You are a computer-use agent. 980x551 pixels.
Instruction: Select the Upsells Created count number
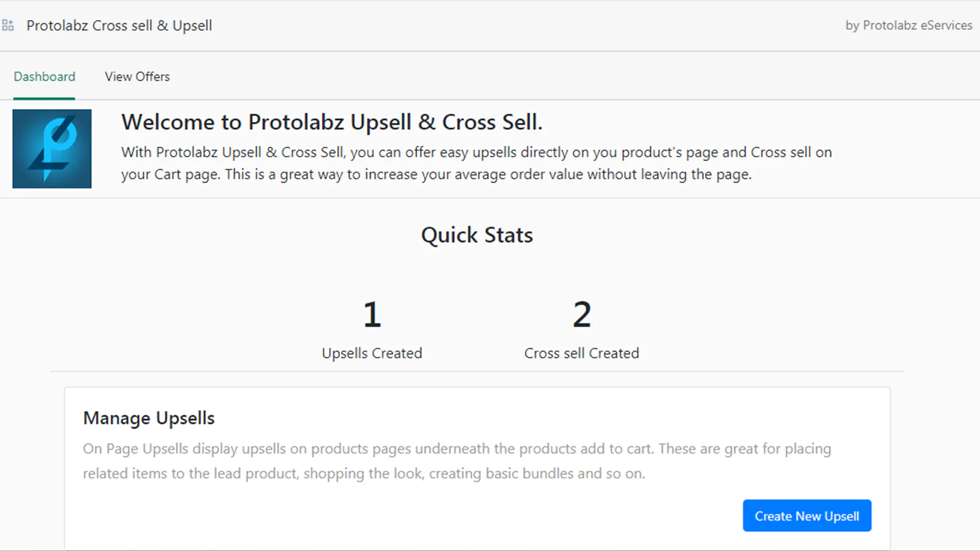click(372, 315)
